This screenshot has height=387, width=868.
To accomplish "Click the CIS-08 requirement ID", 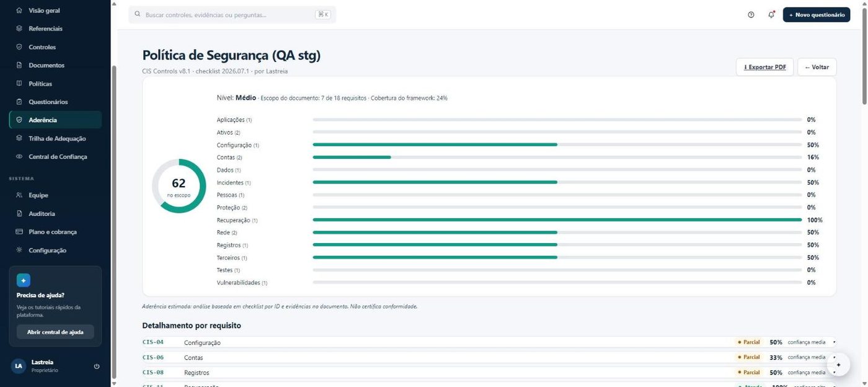I will point(153,373).
